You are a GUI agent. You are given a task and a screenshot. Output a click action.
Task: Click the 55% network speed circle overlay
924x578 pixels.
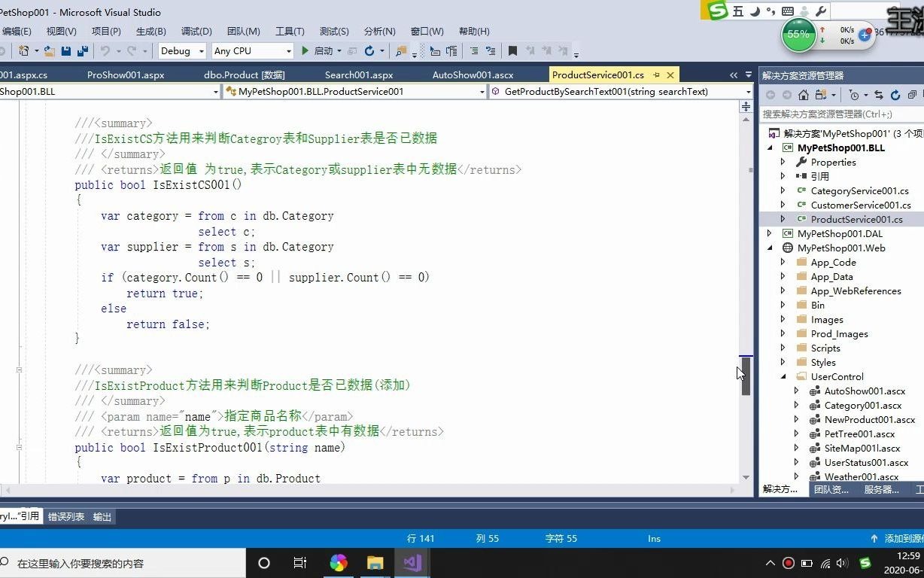coord(798,34)
